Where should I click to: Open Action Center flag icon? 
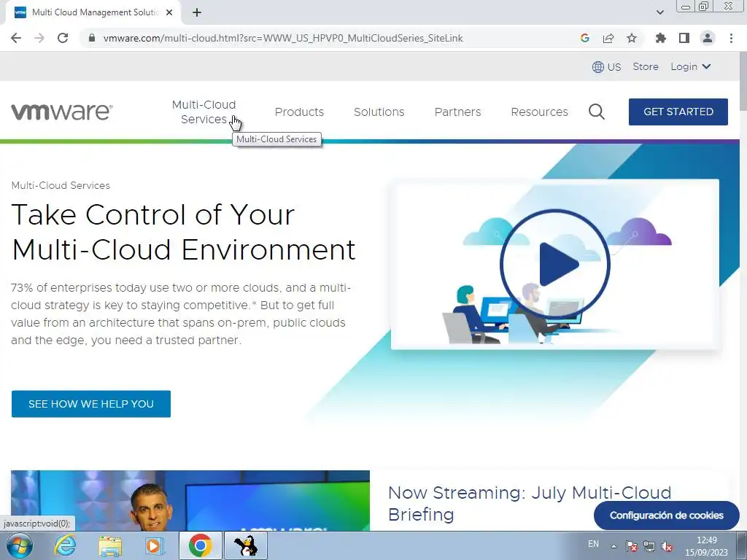click(x=631, y=546)
